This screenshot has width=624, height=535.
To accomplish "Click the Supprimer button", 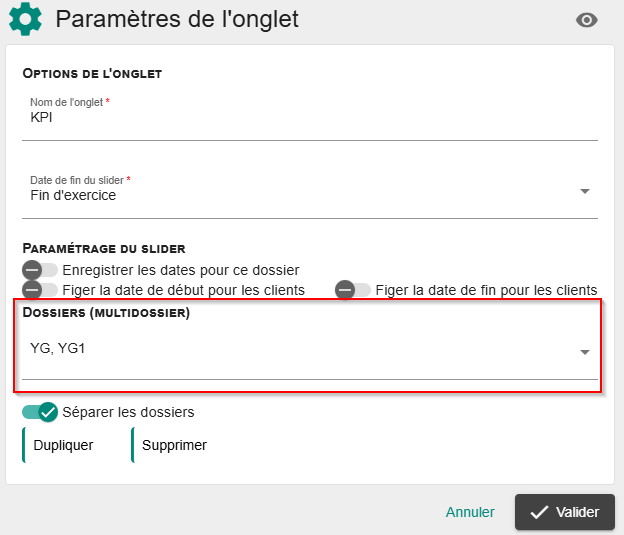I will (172, 445).
